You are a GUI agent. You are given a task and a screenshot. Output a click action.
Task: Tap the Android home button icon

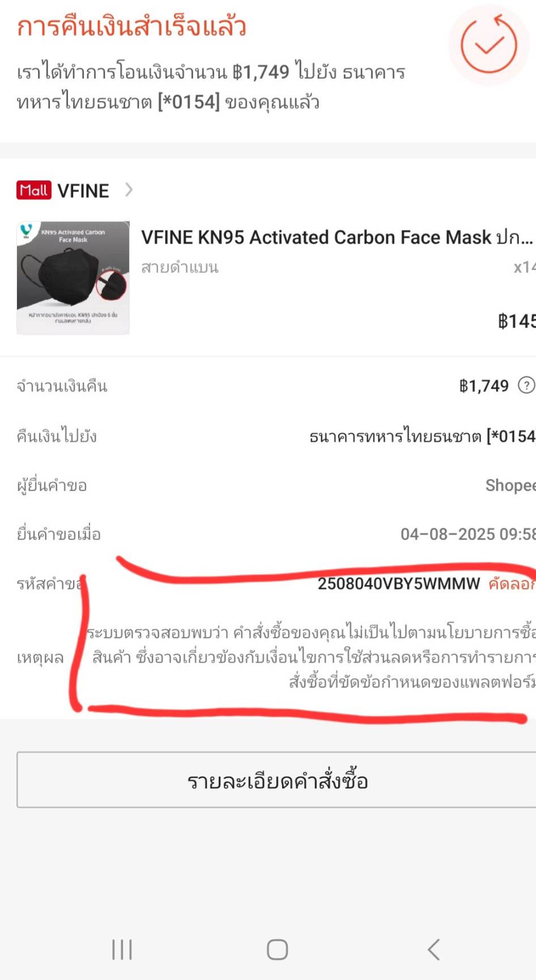click(277, 950)
